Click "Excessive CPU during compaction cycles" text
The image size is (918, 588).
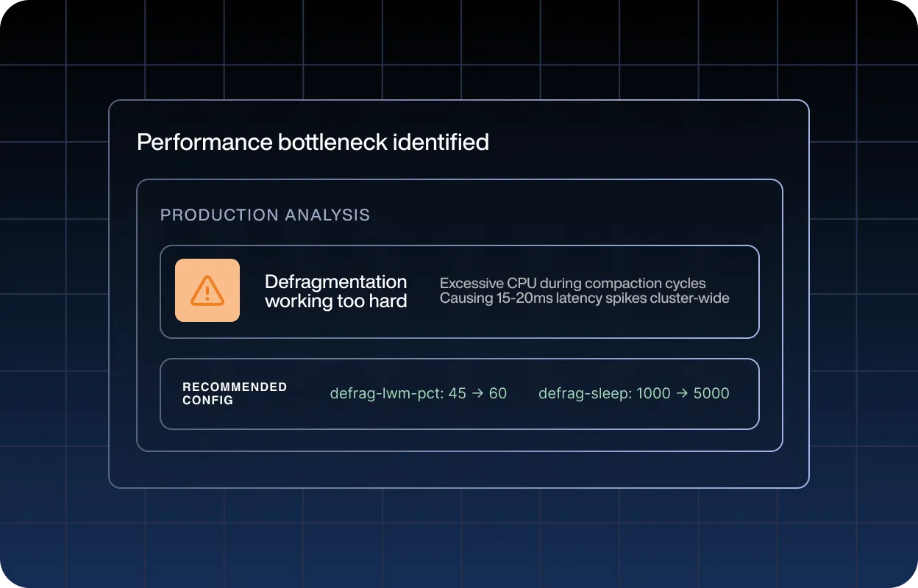coord(573,284)
